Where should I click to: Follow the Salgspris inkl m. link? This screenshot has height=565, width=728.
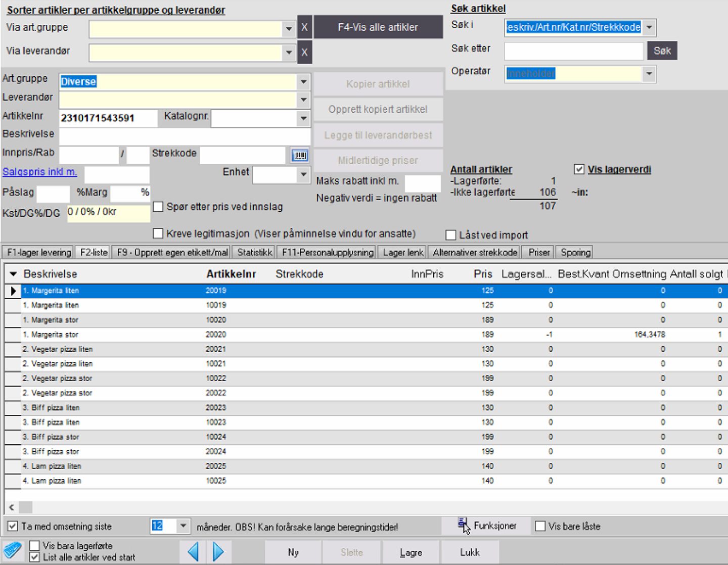tap(40, 172)
